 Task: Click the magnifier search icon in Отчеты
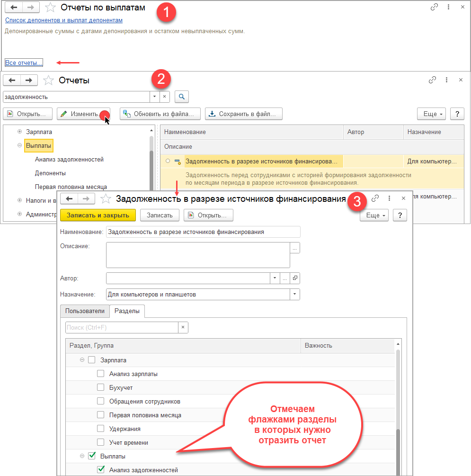point(182,97)
